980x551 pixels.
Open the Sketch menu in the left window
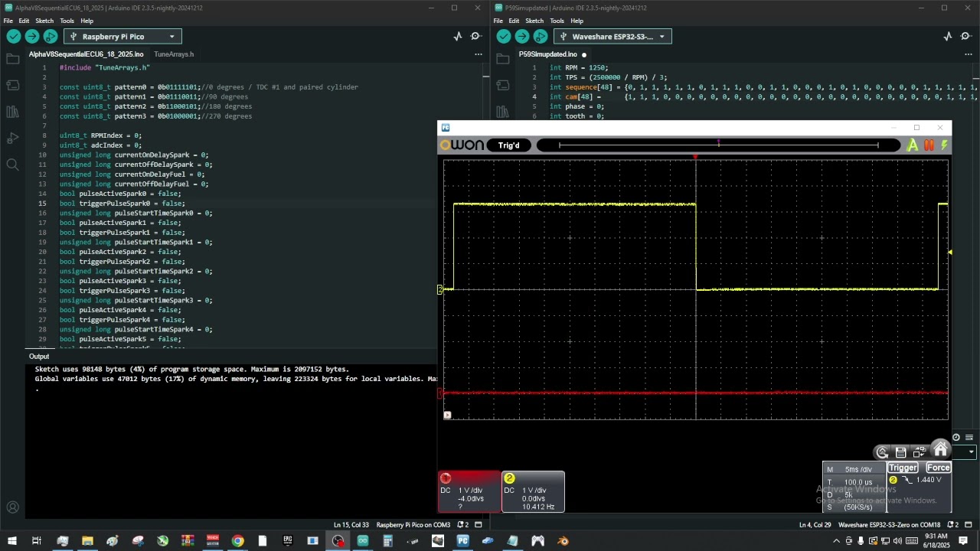click(44, 21)
